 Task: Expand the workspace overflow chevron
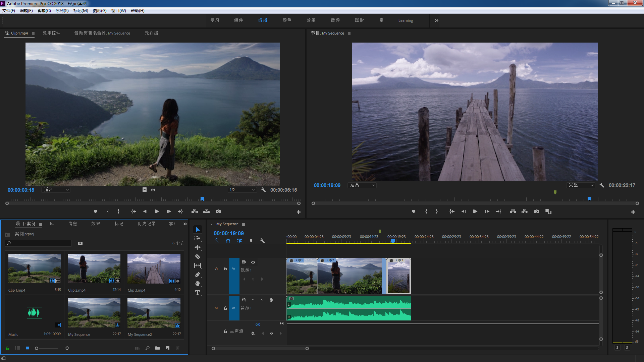pyautogui.click(x=436, y=20)
